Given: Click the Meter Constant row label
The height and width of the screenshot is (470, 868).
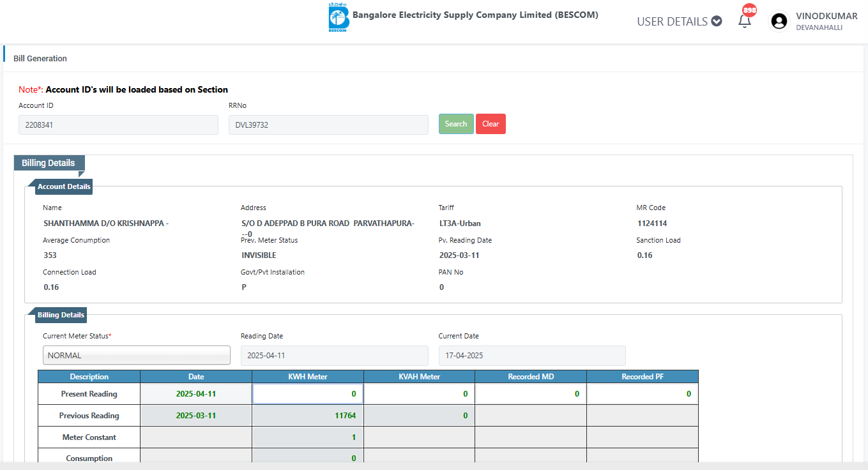Looking at the screenshot, I should coord(89,437).
